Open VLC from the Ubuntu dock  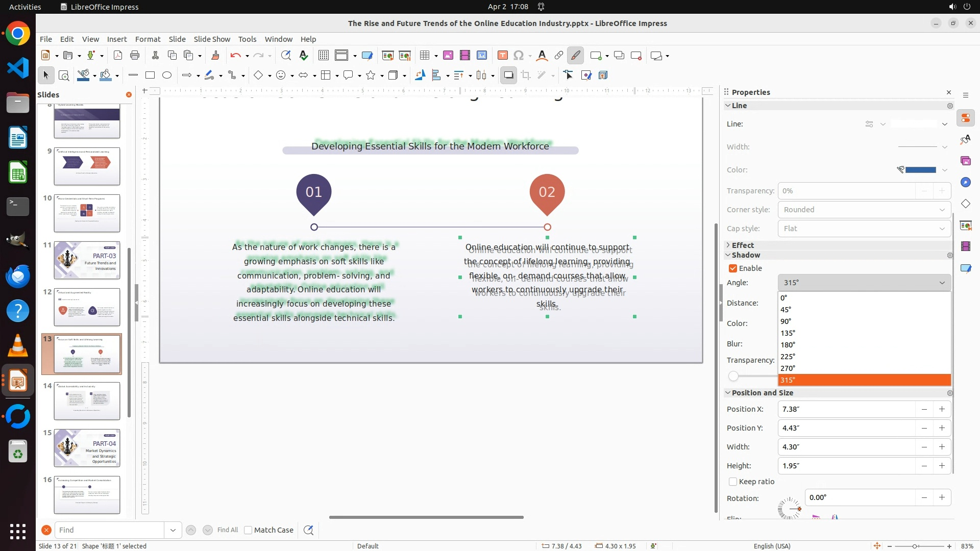(18, 346)
